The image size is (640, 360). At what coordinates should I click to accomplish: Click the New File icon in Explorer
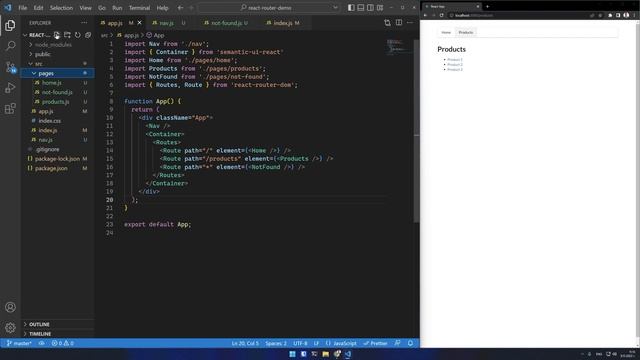[x=57, y=35]
